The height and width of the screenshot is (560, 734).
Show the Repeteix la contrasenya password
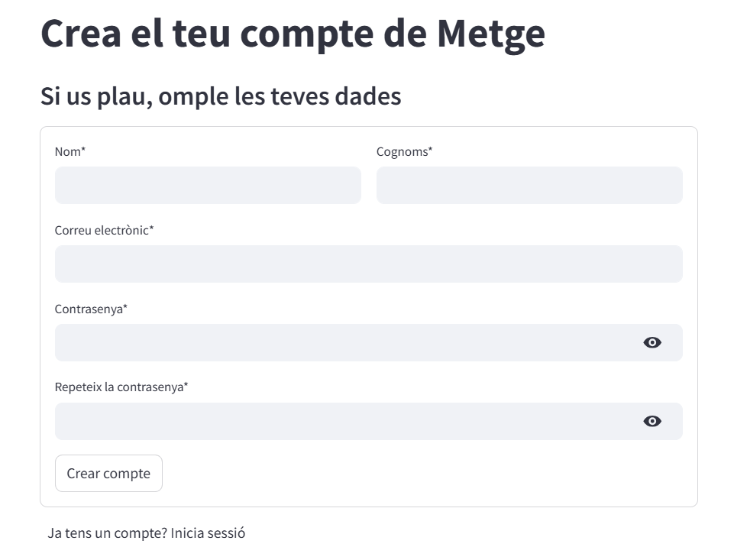tap(652, 421)
